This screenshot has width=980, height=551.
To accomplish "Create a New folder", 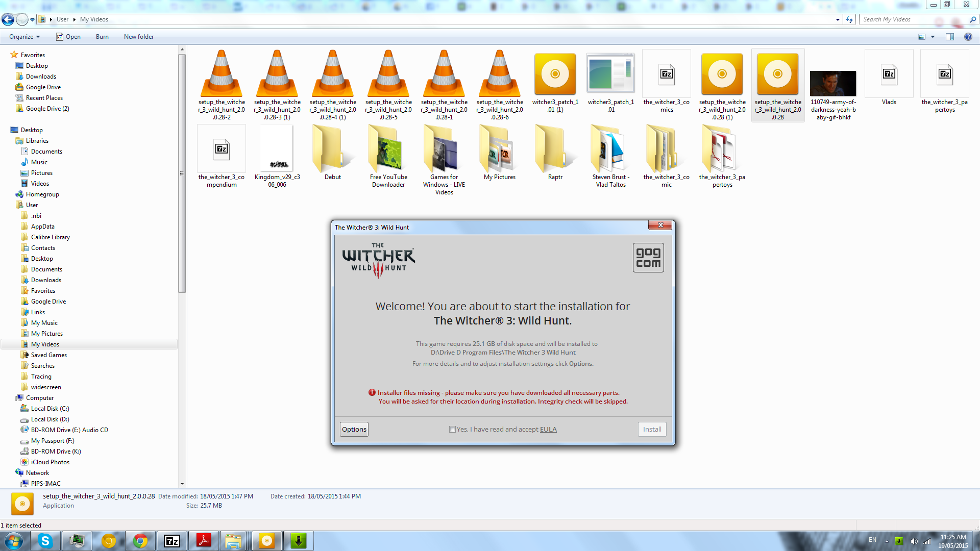I will pos(139,37).
